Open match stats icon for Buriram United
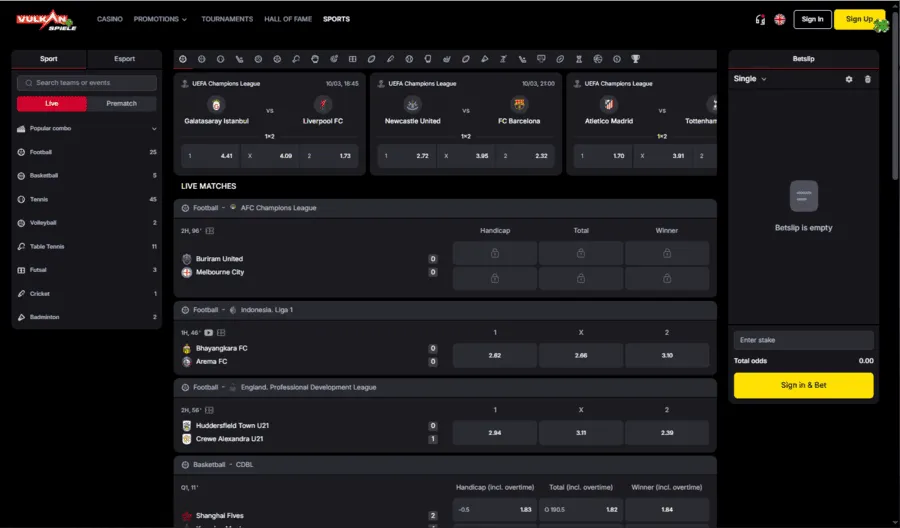This screenshot has width=900, height=528. [x=210, y=231]
